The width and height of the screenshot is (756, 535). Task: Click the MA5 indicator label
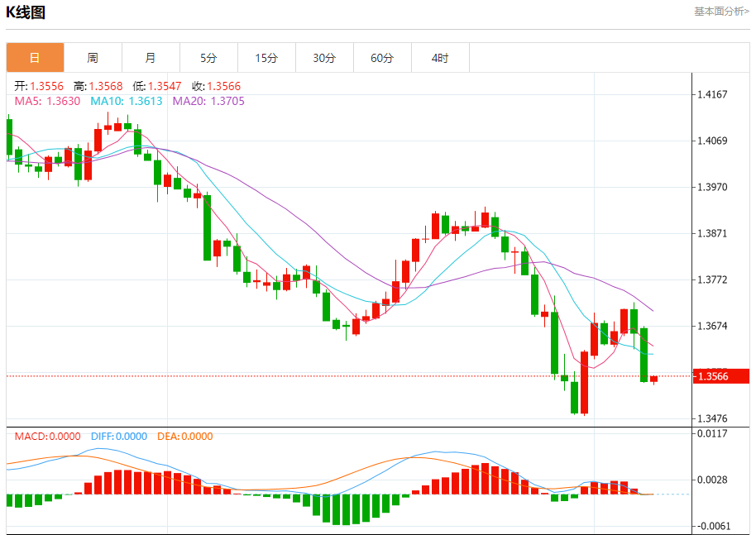click(47, 101)
